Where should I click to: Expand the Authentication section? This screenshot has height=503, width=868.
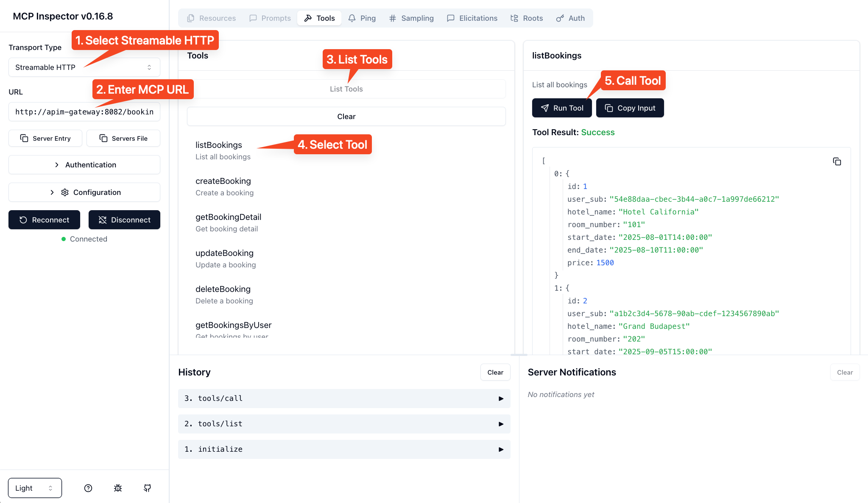(x=84, y=164)
